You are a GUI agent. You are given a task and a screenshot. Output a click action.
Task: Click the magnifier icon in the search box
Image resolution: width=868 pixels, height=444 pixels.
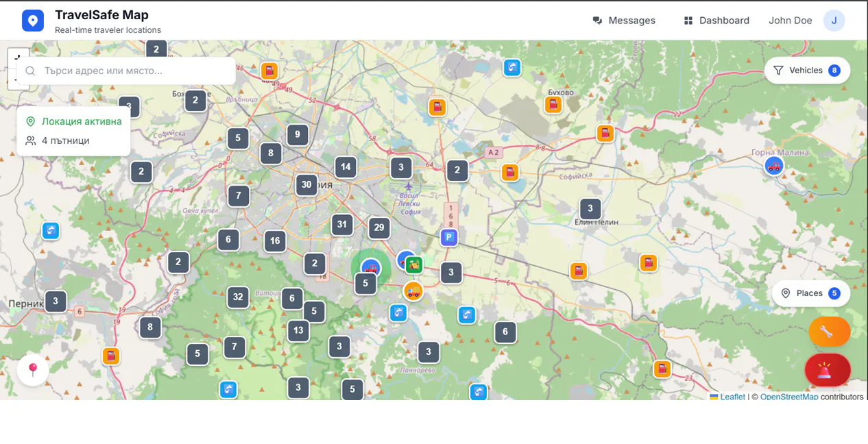(30, 71)
